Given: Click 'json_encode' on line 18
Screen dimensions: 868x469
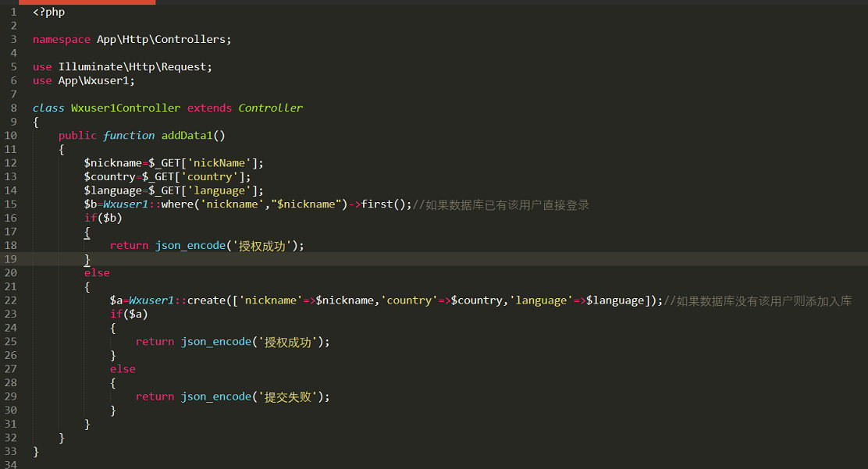Looking at the screenshot, I should 190,245.
